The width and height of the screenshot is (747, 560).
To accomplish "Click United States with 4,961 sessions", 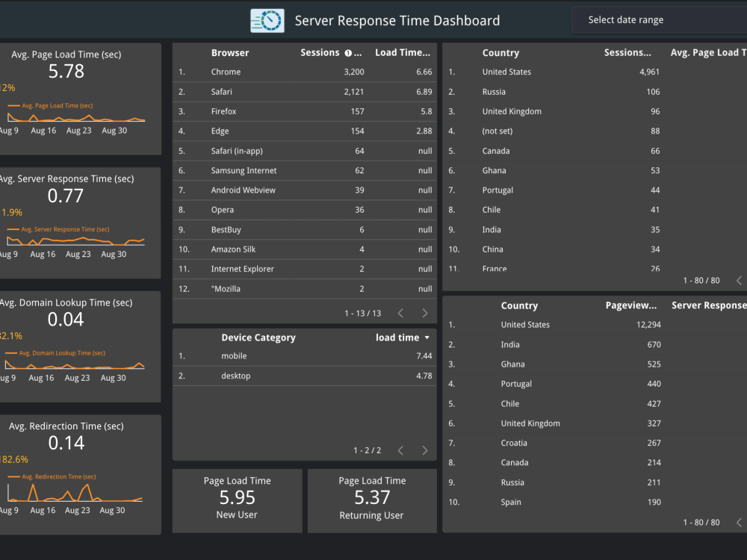I will point(595,72).
